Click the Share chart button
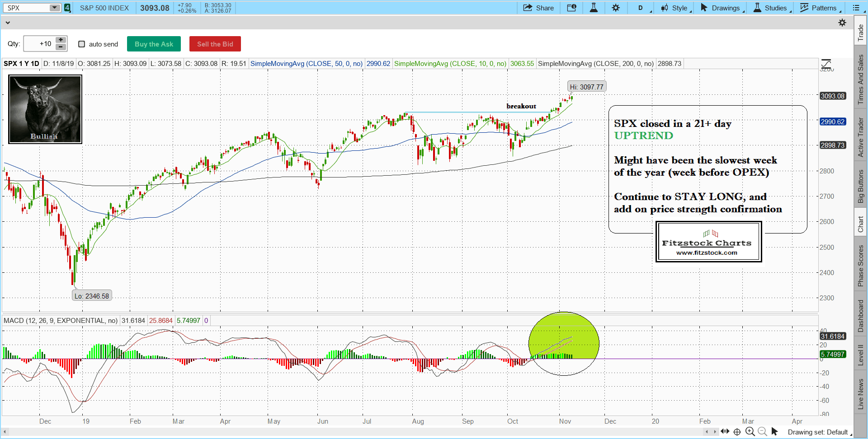Screen dimensions: 868x439 [x=538, y=8]
